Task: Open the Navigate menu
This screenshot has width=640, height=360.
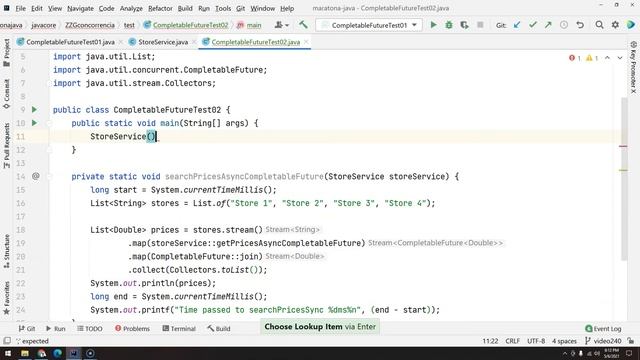Action: click(80, 8)
